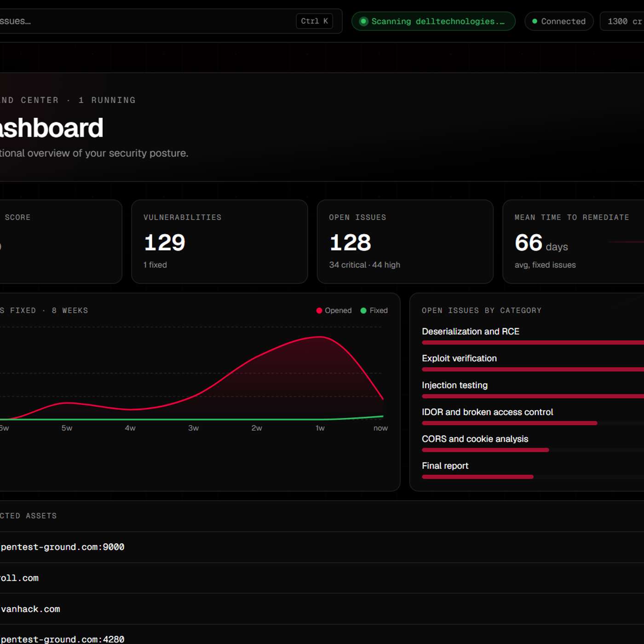Toggle the Opened legend item
Viewport: 644px width, 644px height.
coord(334,310)
